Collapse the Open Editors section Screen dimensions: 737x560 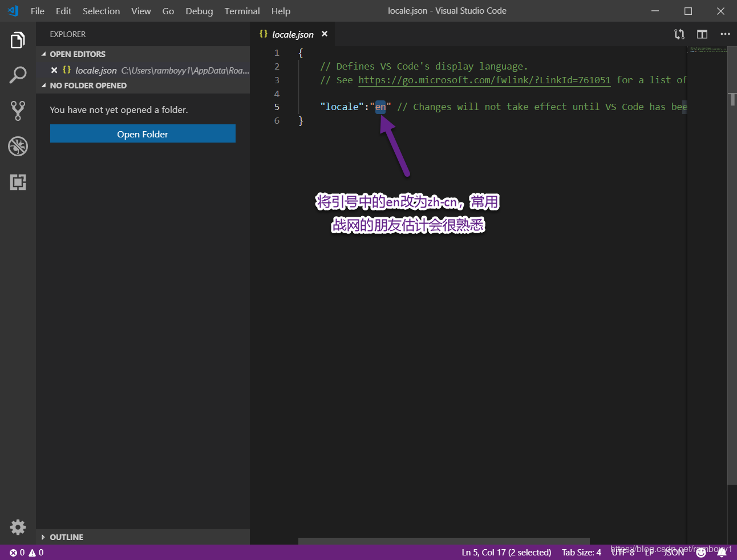pos(143,54)
